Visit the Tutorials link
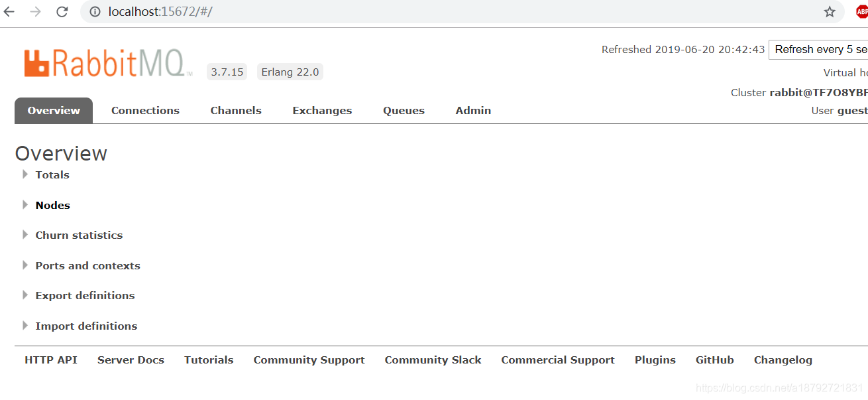 [x=209, y=360]
